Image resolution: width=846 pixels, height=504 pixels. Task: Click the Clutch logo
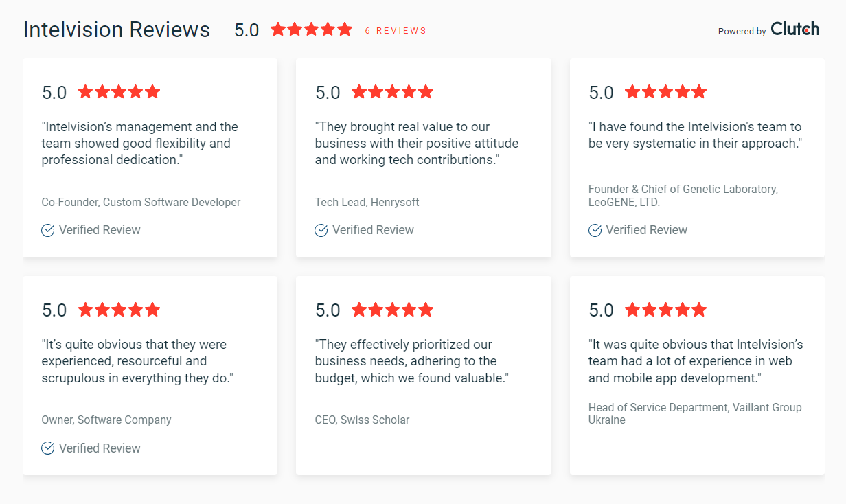794,29
